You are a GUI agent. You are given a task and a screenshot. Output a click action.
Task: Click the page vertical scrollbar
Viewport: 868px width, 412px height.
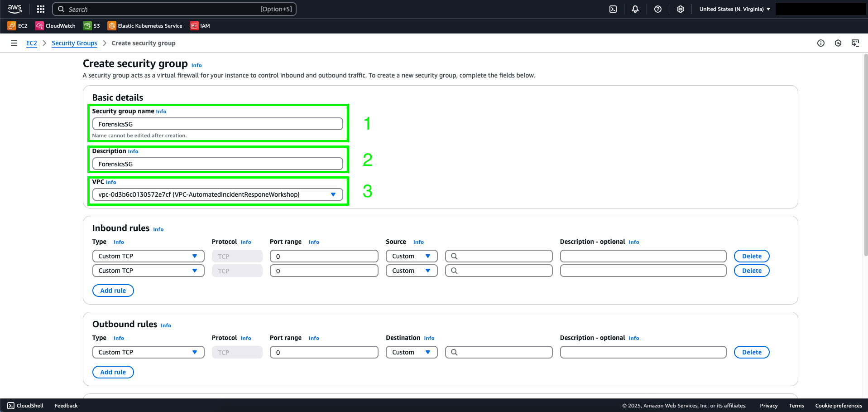tap(866, 154)
